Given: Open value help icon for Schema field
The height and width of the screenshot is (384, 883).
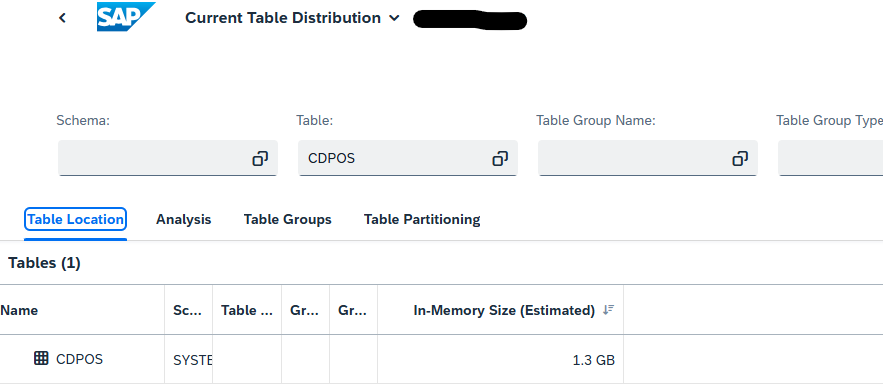Looking at the screenshot, I should [260, 159].
